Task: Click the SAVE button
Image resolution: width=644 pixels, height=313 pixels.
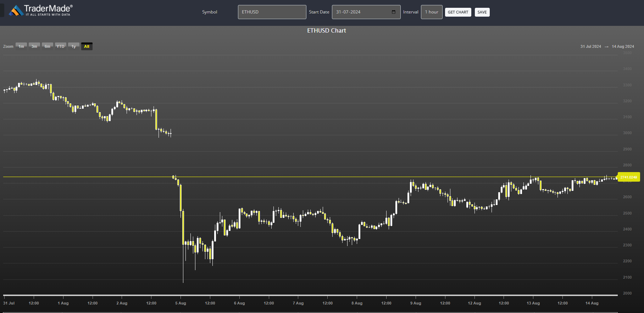Action: (482, 12)
